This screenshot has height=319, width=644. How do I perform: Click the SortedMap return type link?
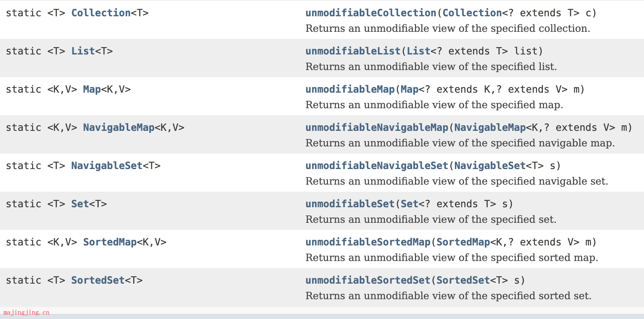(110, 242)
